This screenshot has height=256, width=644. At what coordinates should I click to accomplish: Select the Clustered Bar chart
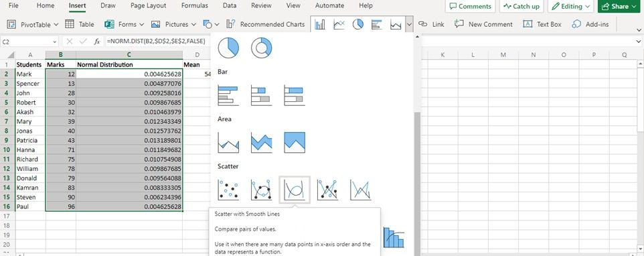pos(228,95)
